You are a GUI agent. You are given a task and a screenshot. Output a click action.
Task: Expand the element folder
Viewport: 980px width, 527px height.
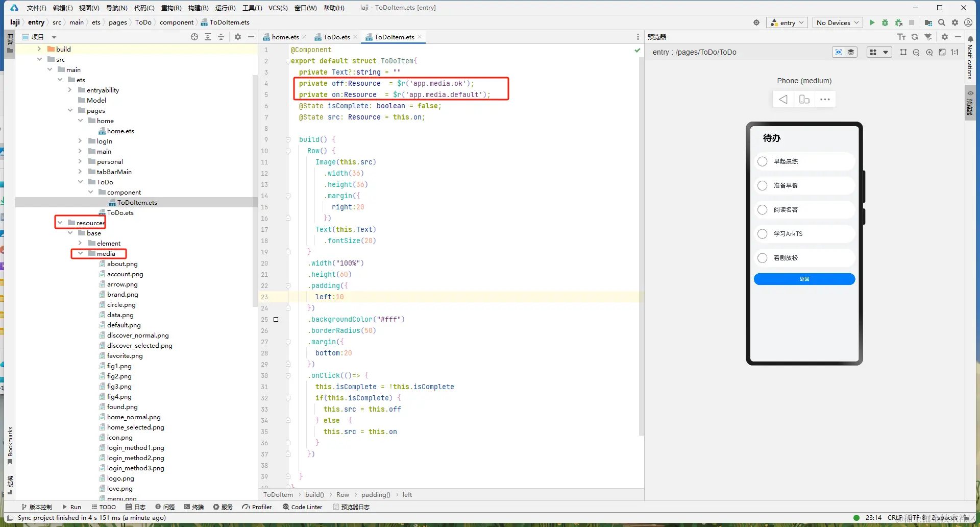(80, 243)
